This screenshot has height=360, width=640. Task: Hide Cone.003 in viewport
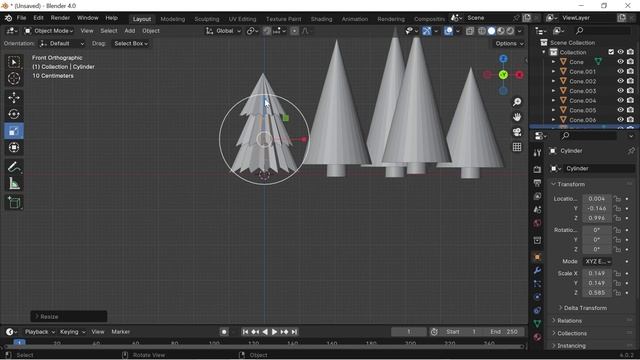point(620,91)
